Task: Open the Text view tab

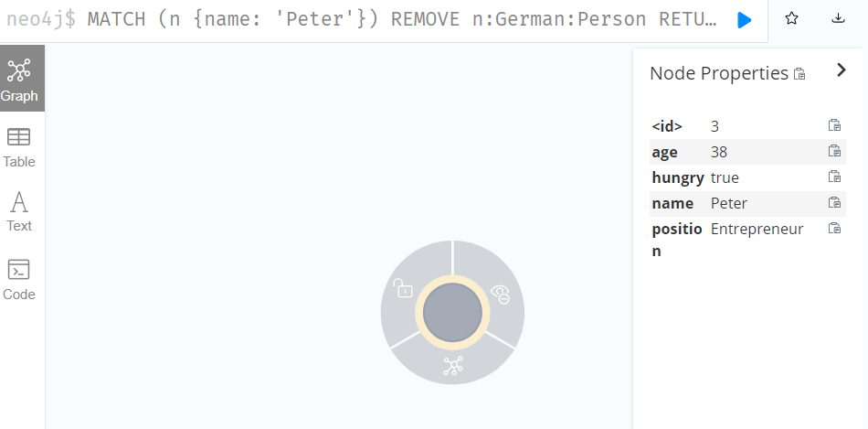Action: click(x=19, y=211)
